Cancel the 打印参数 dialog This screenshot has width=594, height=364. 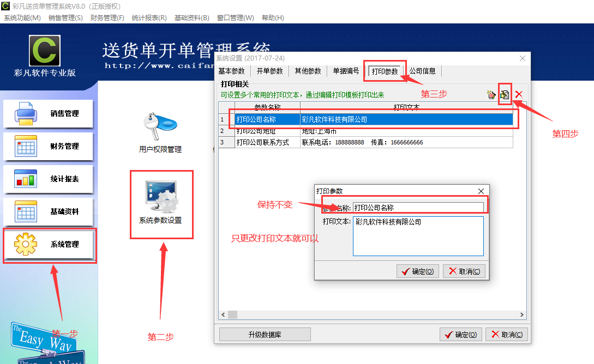464,271
